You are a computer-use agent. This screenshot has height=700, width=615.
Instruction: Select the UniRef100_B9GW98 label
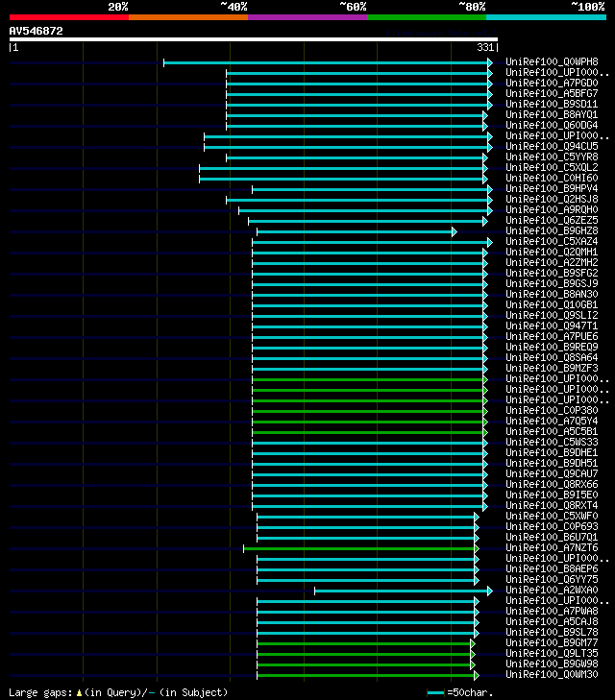552,664
